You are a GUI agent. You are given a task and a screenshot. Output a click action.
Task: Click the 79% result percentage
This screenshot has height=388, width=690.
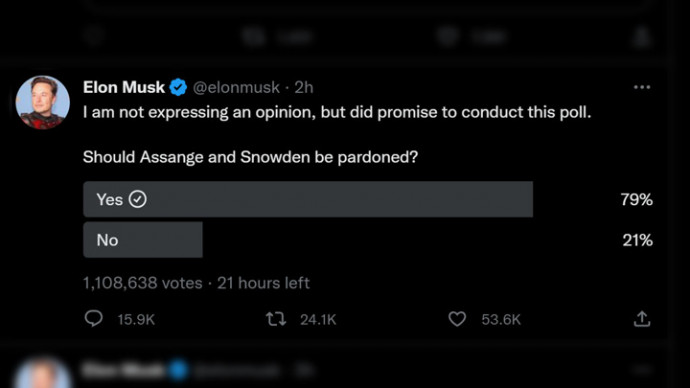(636, 200)
